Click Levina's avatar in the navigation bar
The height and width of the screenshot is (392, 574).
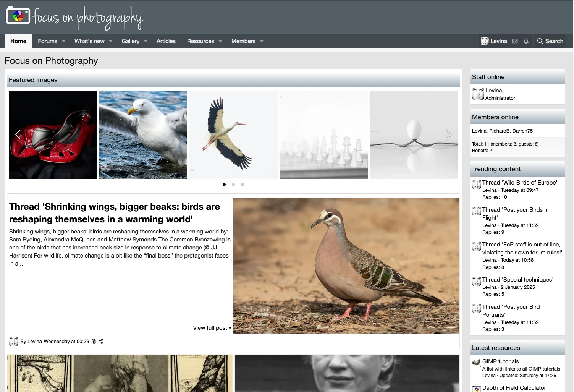coord(485,41)
